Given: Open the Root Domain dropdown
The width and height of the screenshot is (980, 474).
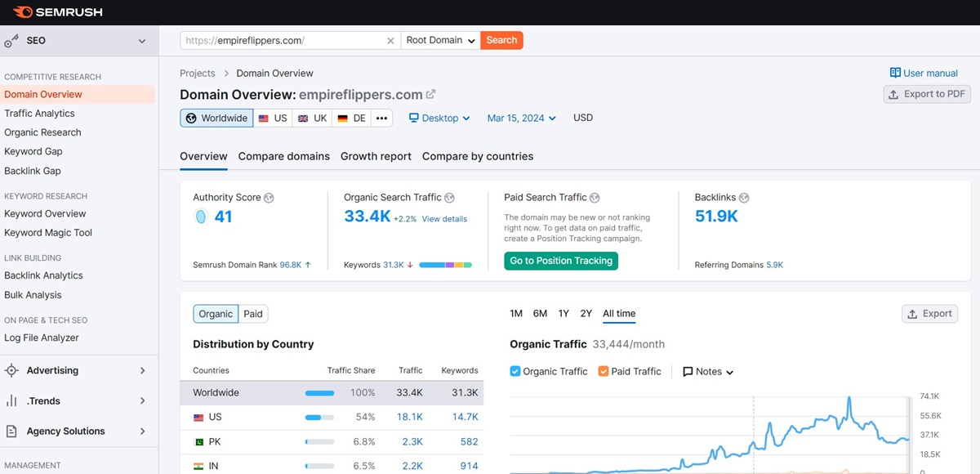Looking at the screenshot, I should click(x=441, y=40).
